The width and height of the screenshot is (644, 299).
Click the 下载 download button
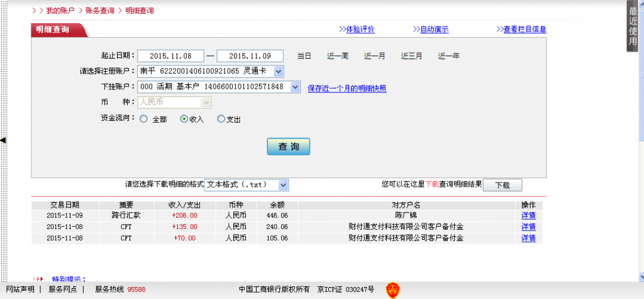[x=502, y=186]
